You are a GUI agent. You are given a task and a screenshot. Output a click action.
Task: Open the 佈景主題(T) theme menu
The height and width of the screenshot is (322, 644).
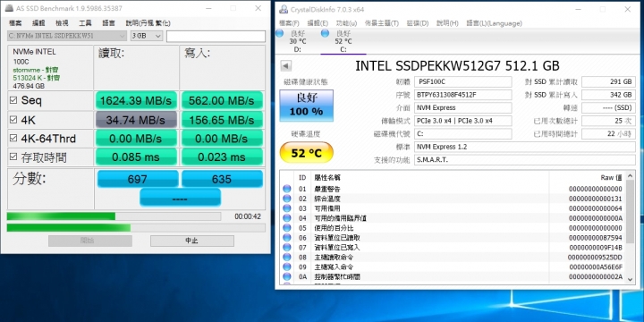coord(382,23)
